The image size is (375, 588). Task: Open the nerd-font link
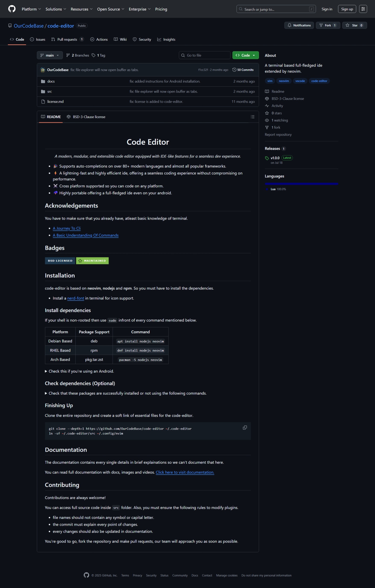[75, 298]
